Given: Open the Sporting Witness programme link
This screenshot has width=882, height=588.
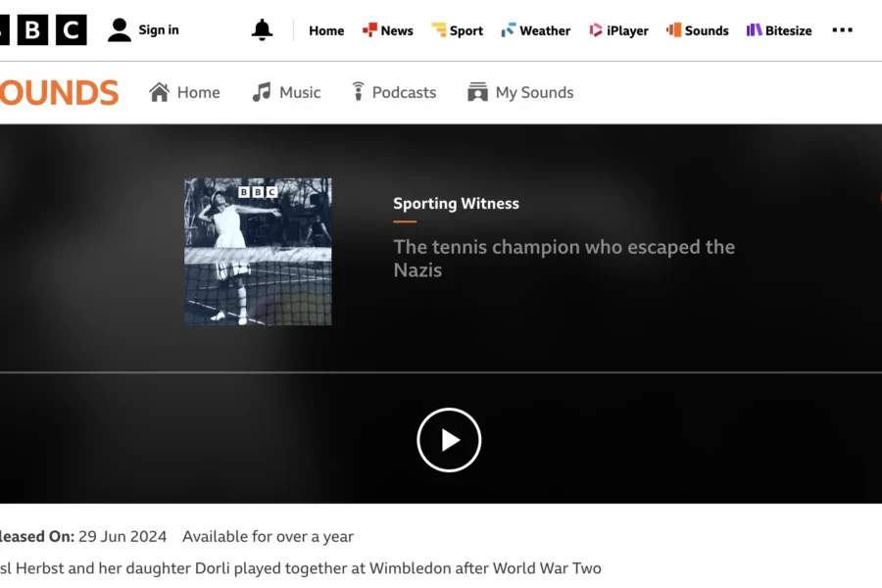Looking at the screenshot, I should (x=456, y=203).
